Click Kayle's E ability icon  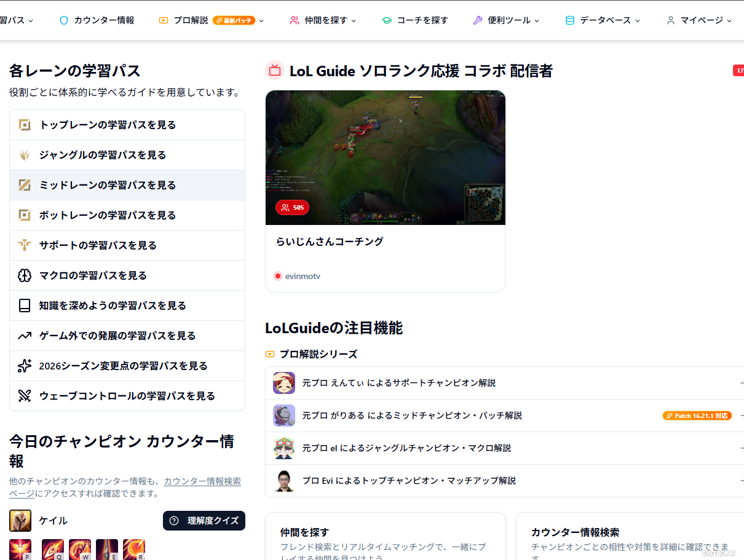tap(107, 550)
